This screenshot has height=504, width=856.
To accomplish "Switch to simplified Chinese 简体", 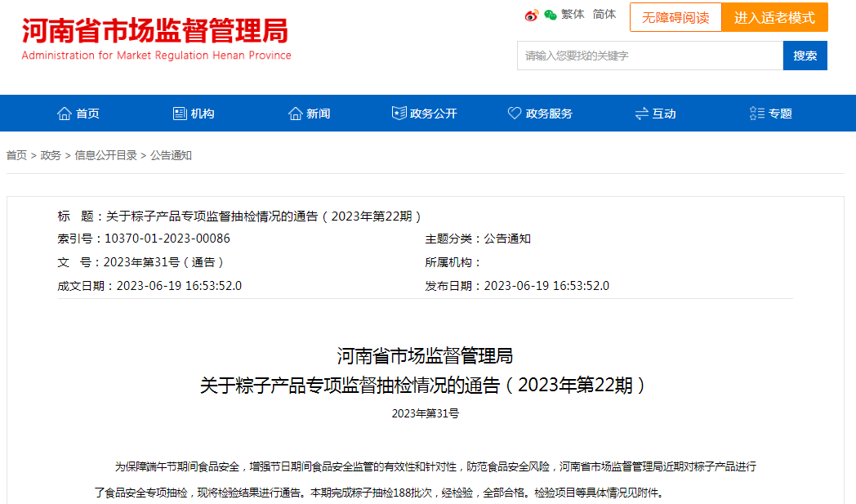I will point(604,15).
